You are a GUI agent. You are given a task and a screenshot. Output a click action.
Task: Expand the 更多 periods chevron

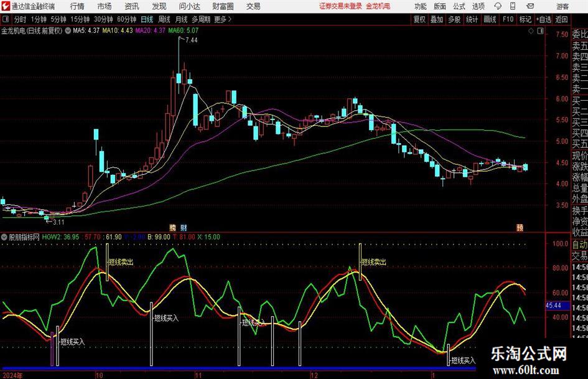[x=223, y=19]
